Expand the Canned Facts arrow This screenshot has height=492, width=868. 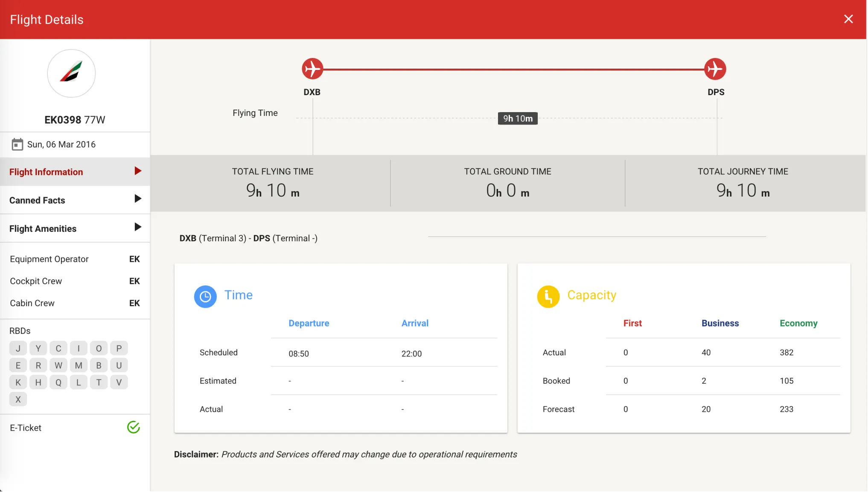tap(137, 199)
